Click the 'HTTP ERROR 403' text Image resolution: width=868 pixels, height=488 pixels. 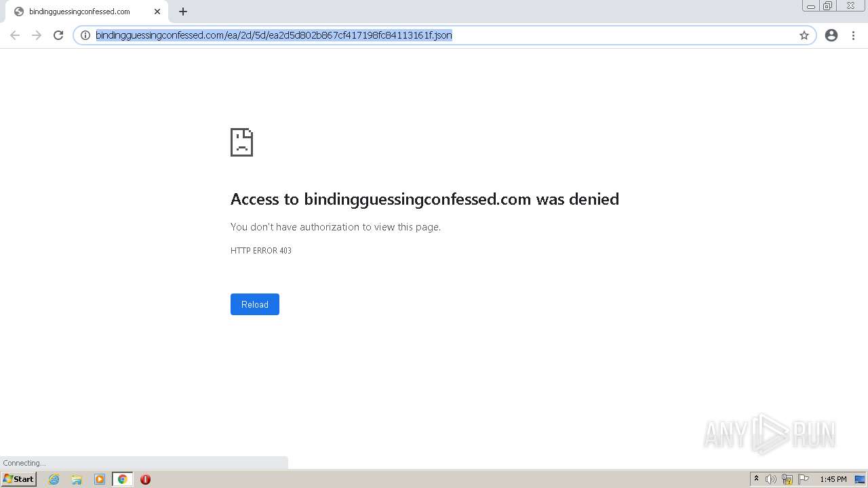click(x=261, y=251)
